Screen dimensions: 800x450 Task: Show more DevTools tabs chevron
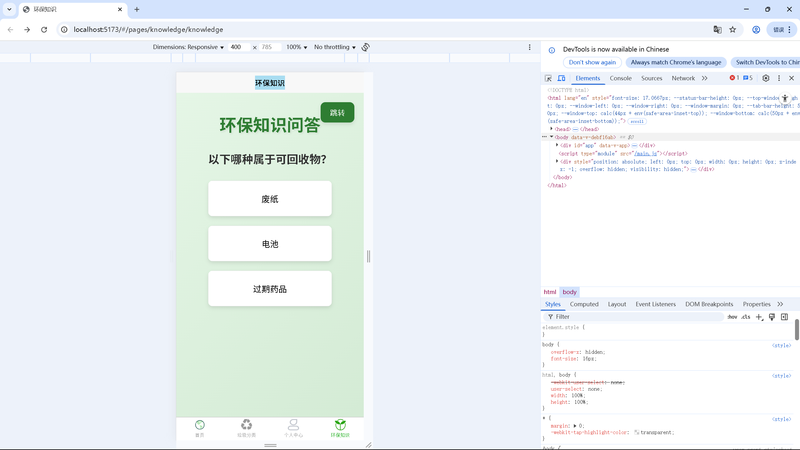pyautogui.click(x=705, y=78)
